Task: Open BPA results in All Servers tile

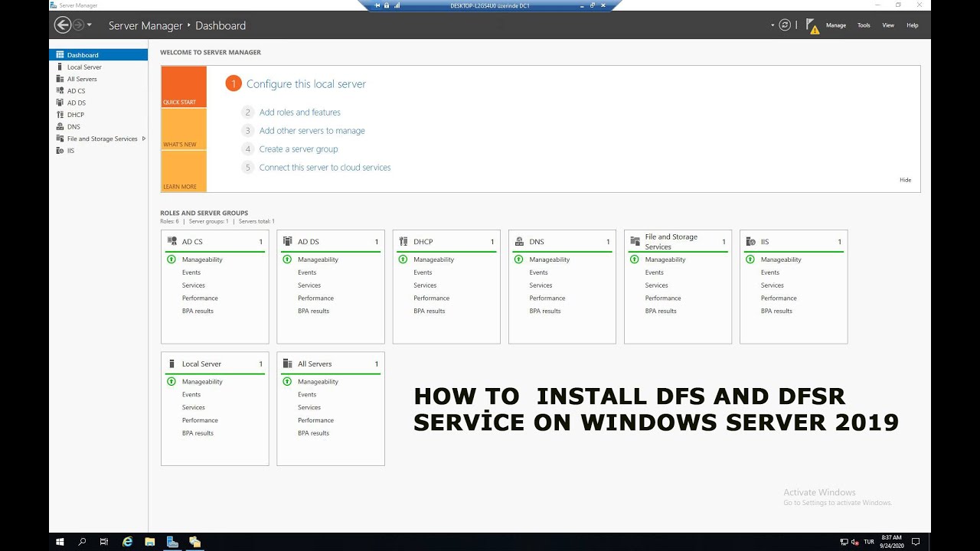Action: tap(314, 433)
